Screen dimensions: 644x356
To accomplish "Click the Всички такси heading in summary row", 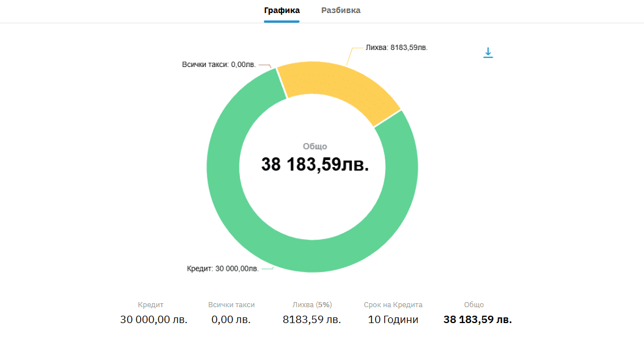I will tap(231, 305).
